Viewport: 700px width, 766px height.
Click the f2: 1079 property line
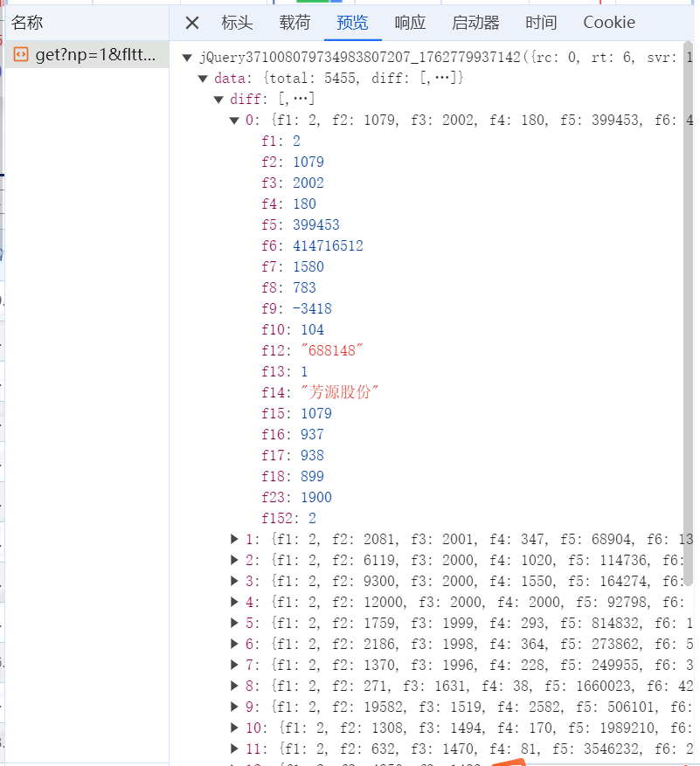(292, 162)
